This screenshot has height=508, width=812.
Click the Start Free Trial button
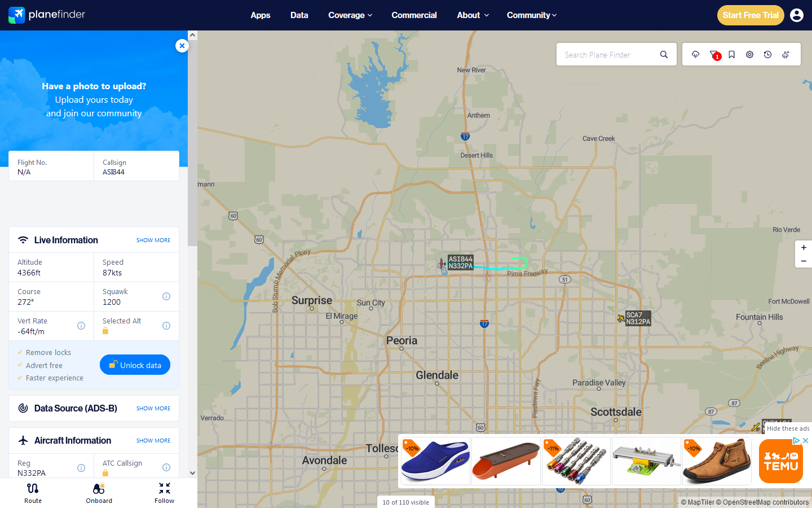[x=751, y=15]
